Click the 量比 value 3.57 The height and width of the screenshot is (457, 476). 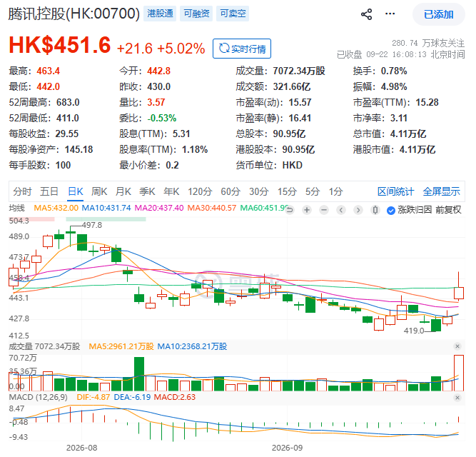coord(156,102)
